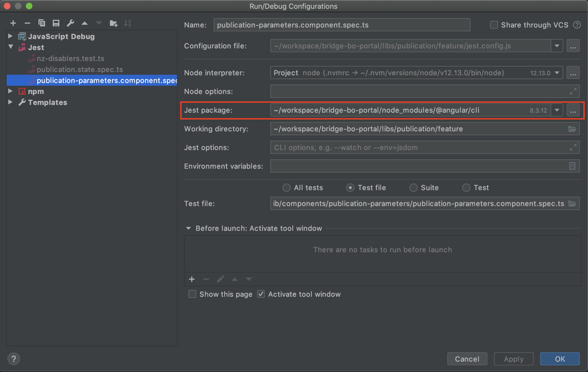The image size is (588, 372).
Task: Click the Copy Configuration icon
Action: click(x=42, y=23)
